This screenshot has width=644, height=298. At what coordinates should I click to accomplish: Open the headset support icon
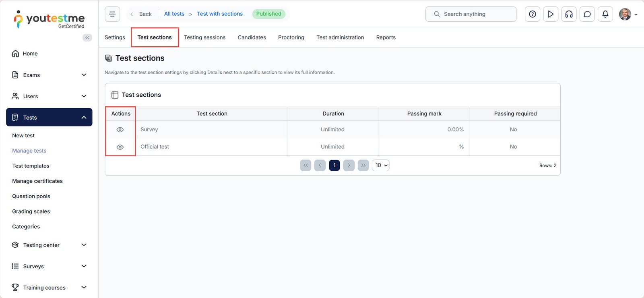(569, 14)
